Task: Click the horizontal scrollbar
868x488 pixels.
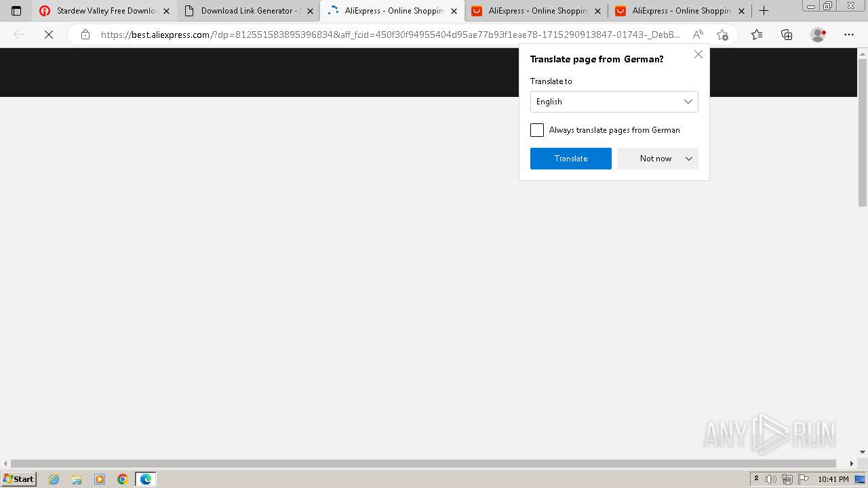Action: click(424, 464)
